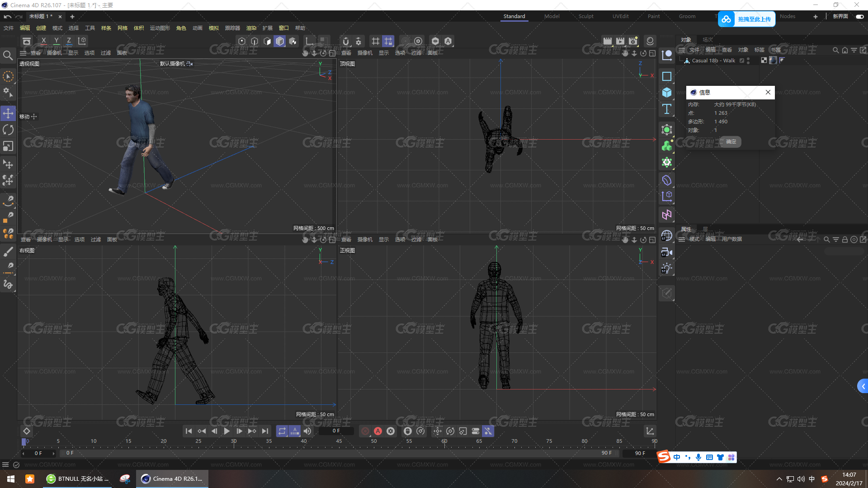Add a text spline object

pos(667,109)
